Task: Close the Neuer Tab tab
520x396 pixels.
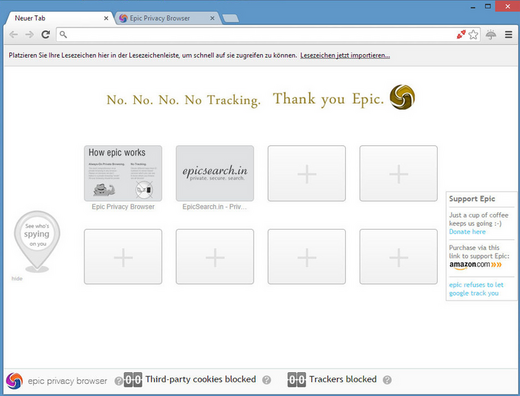Action: pos(106,18)
